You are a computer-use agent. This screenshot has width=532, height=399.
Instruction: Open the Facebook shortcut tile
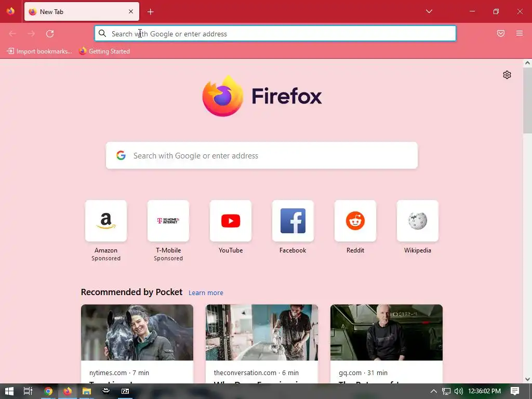click(x=293, y=221)
